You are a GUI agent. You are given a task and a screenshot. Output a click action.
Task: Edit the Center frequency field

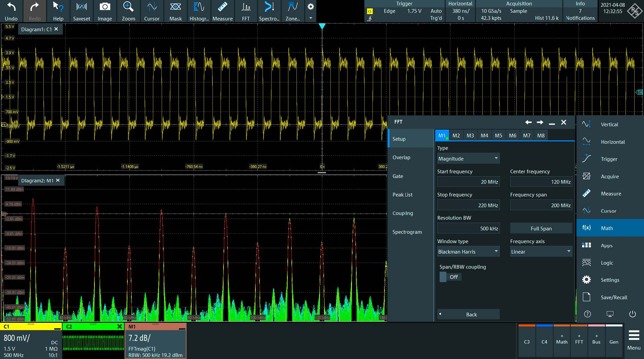pos(541,182)
